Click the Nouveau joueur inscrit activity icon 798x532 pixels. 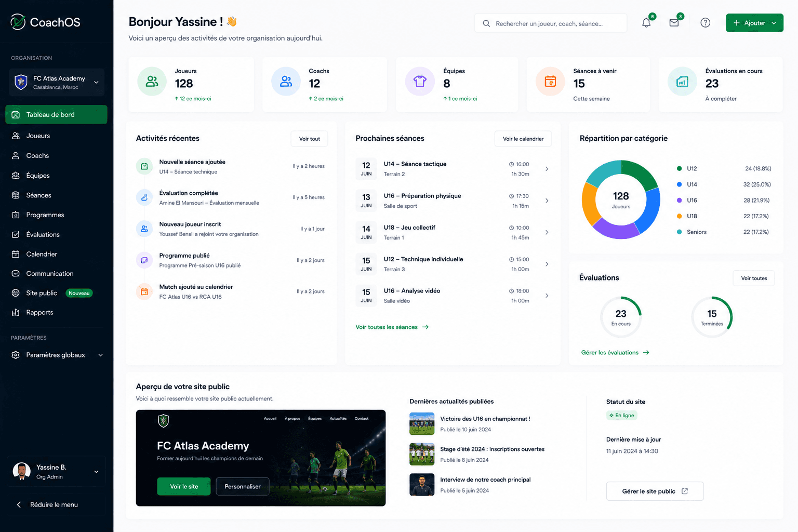[x=144, y=229]
